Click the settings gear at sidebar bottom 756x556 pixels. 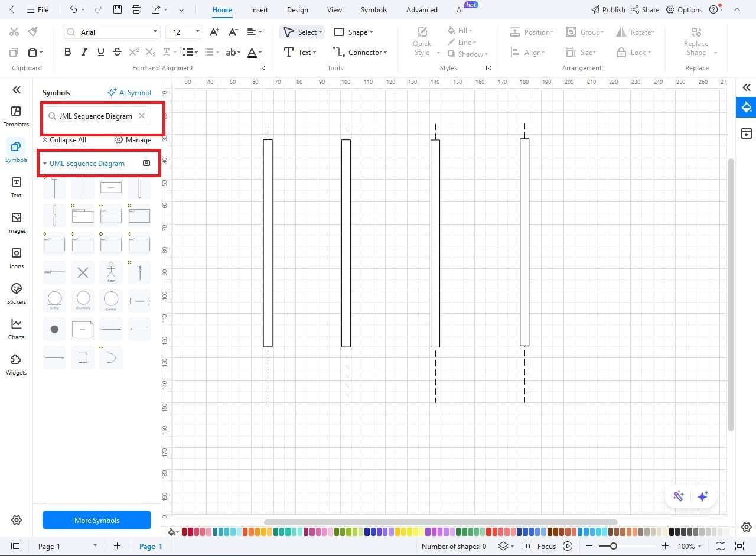(x=17, y=520)
